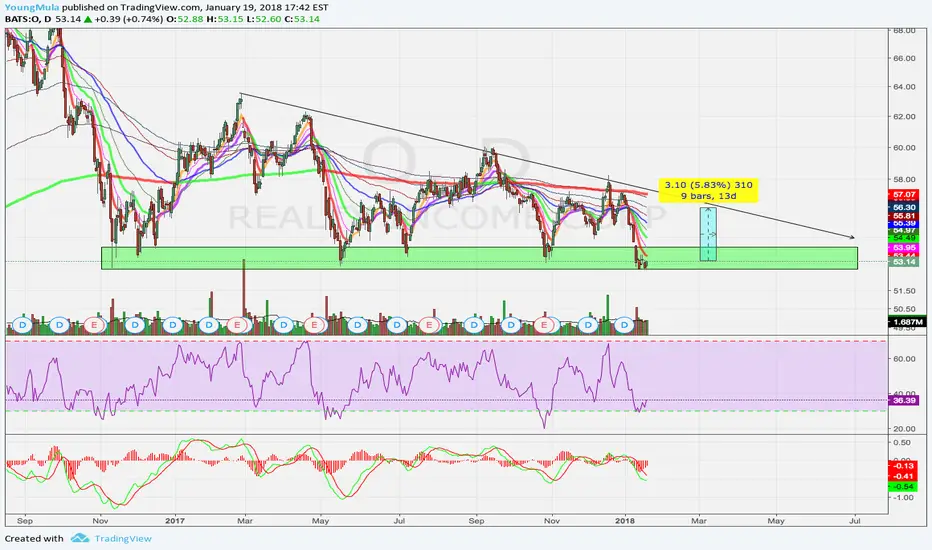The image size is (932, 550).
Task: Click the 66.00 price axis label
Action: pos(903,58)
